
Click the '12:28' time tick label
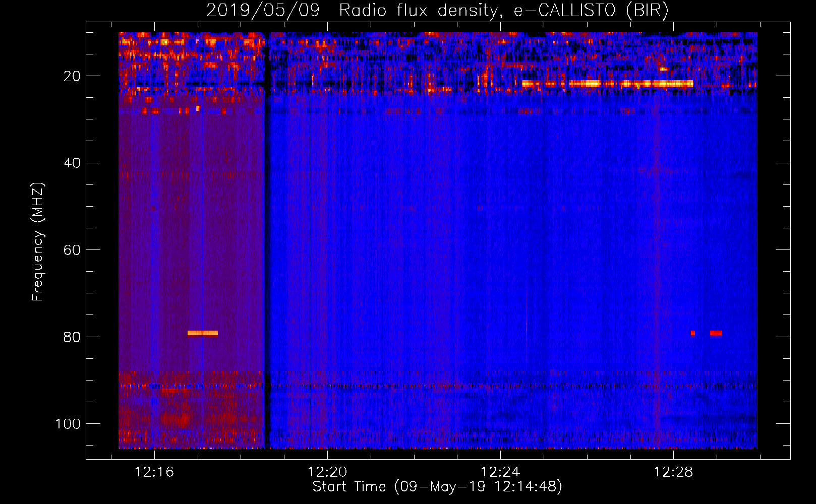pyautogui.click(x=673, y=472)
